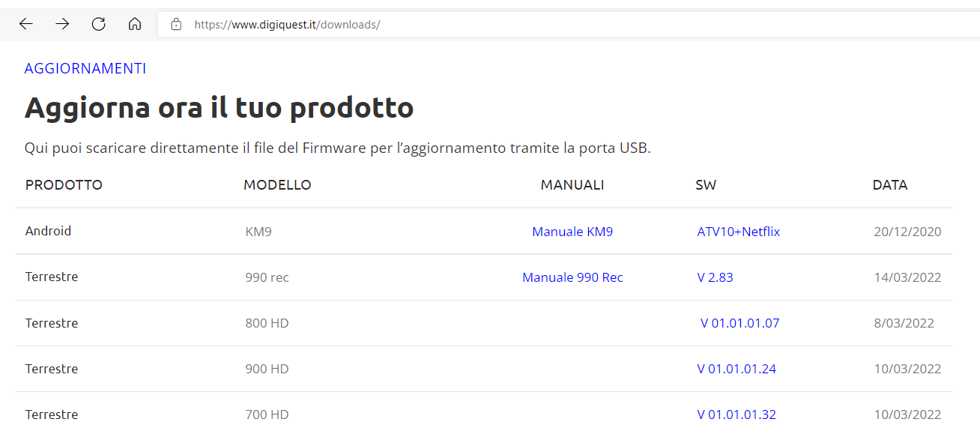Click the SW column header

point(706,184)
